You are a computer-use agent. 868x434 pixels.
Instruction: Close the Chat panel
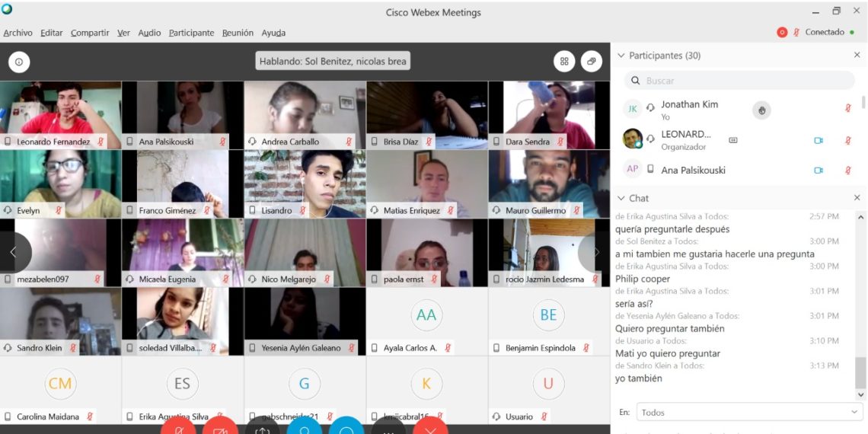tap(857, 198)
